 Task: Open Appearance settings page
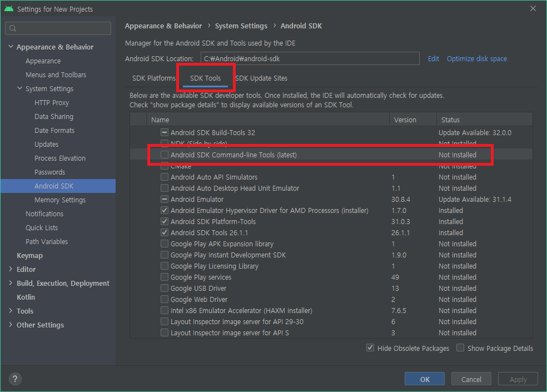click(x=43, y=61)
